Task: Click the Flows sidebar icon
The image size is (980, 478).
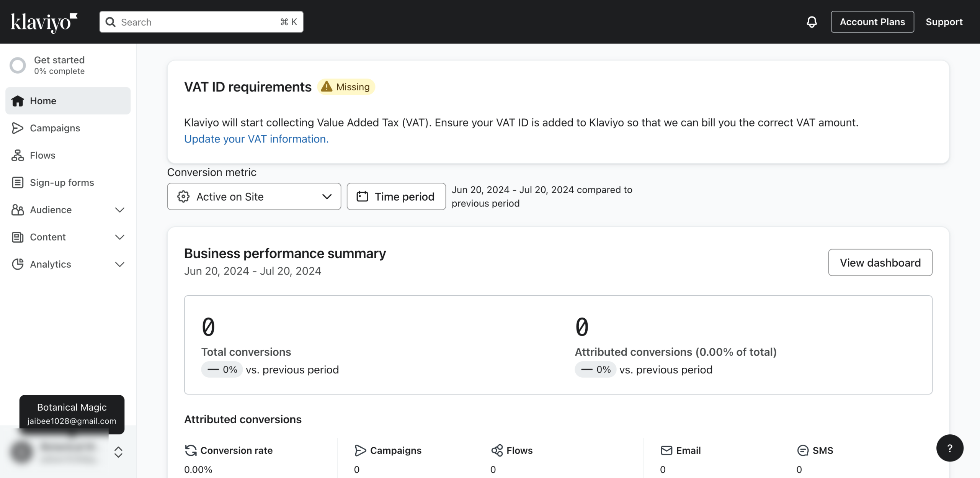Action: pyautogui.click(x=17, y=156)
